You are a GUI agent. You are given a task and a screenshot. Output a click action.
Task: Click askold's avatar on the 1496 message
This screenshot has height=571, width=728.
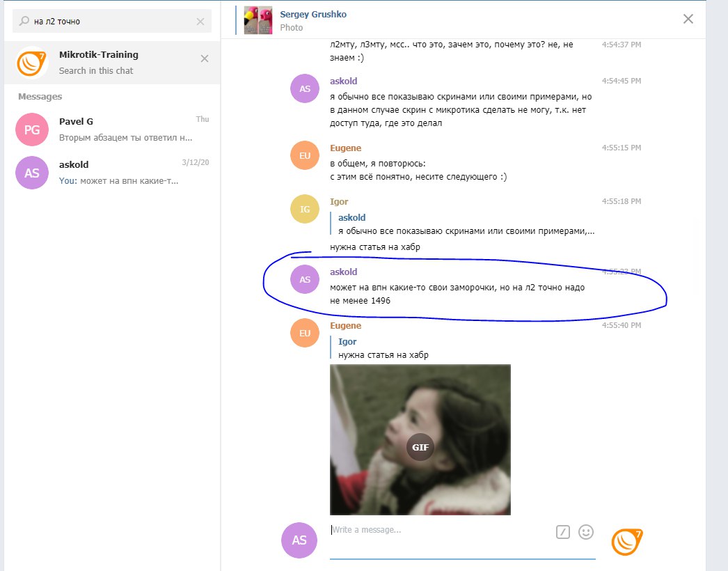point(305,279)
